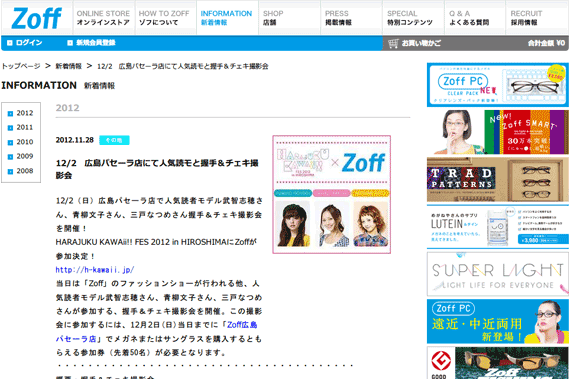Click the ログイン link
Viewport: 570px width, 379px height.
coord(29,43)
